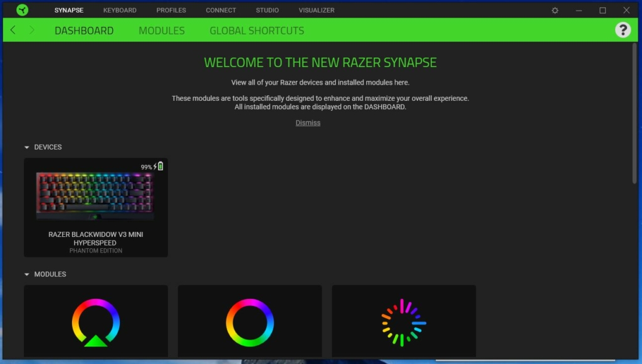642x364 pixels.
Task: Click the vertical scrollbar thumb
Action: (x=634, y=113)
